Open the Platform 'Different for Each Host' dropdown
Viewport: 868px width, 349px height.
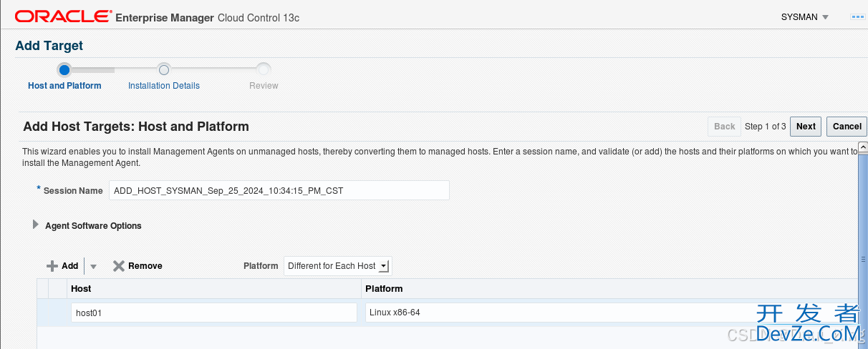338,266
